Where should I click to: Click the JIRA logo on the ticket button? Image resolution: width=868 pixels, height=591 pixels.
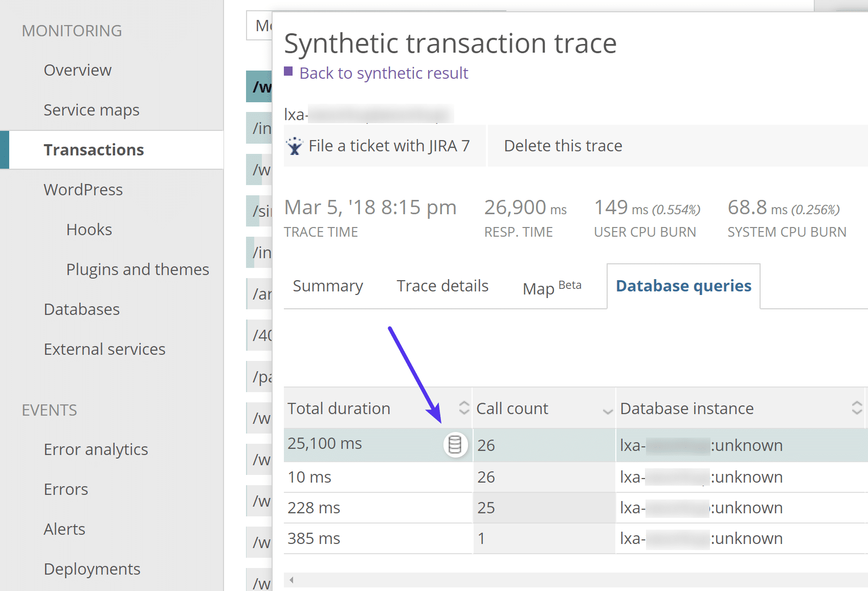(295, 146)
